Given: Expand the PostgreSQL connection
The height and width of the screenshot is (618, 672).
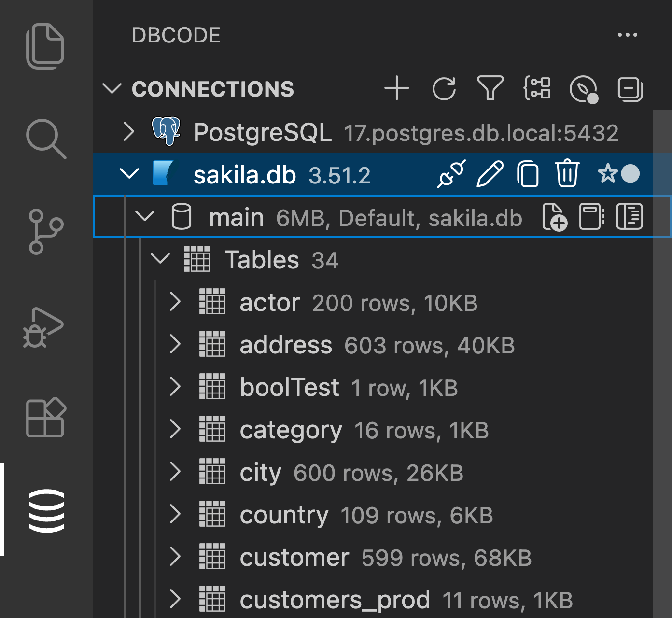Looking at the screenshot, I should coord(128,131).
